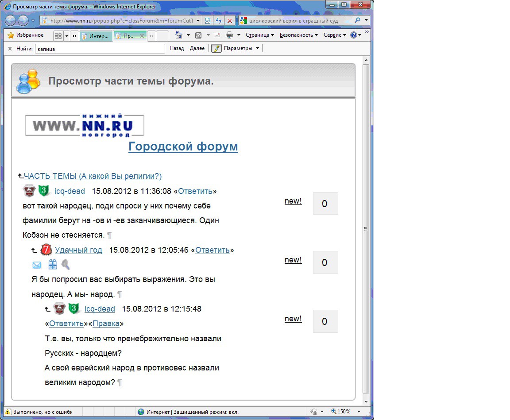Open the Quick Tabs grid icon

[58, 36]
